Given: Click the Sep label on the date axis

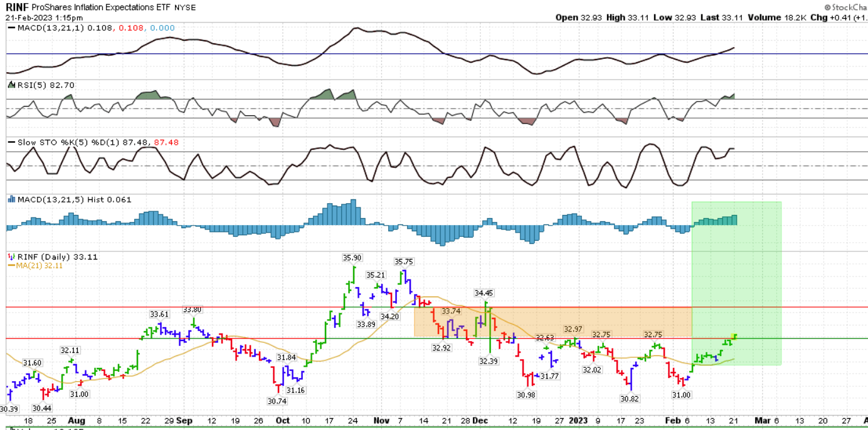Looking at the screenshot, I should (184, 421).
